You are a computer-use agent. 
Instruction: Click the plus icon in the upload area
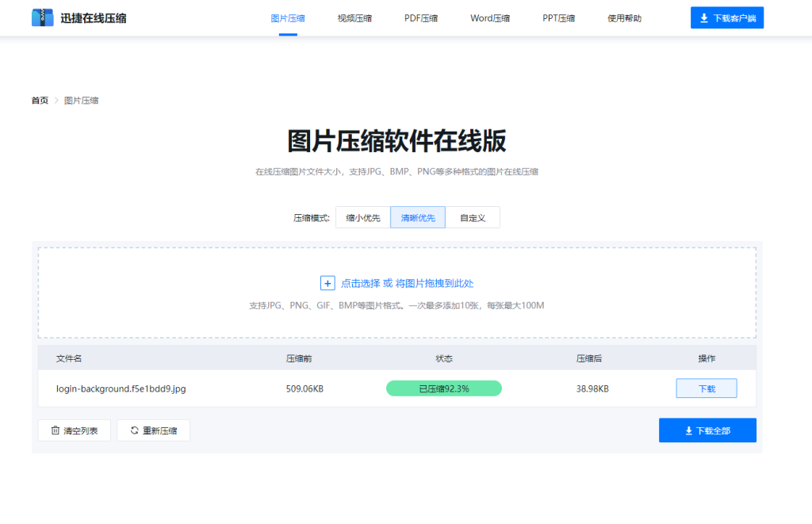click(x=328, y=283)
